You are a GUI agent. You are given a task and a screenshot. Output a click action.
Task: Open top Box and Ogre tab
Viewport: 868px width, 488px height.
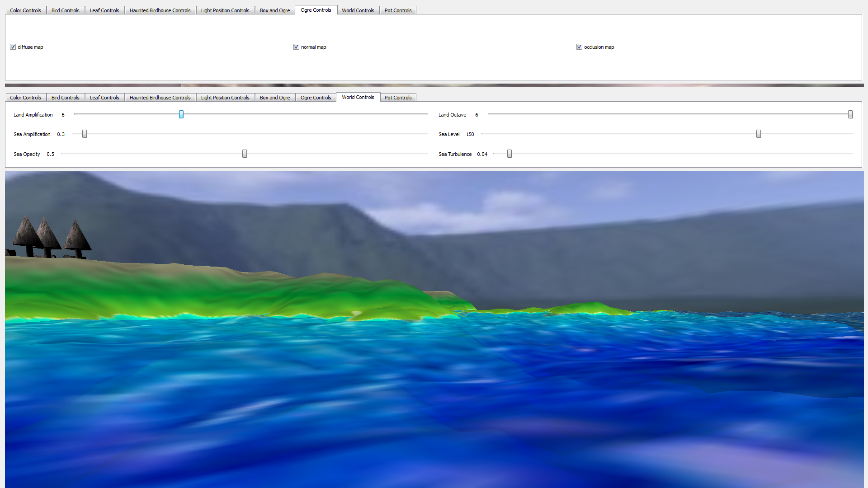tap(275, 10)
